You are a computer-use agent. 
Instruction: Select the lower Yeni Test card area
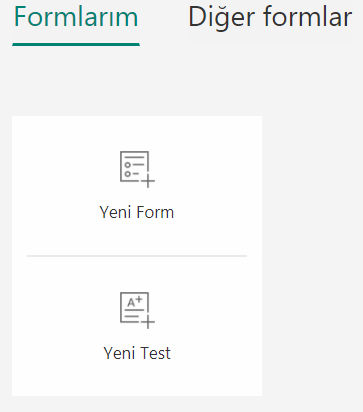pyautogui.click(x=137, y=326)
